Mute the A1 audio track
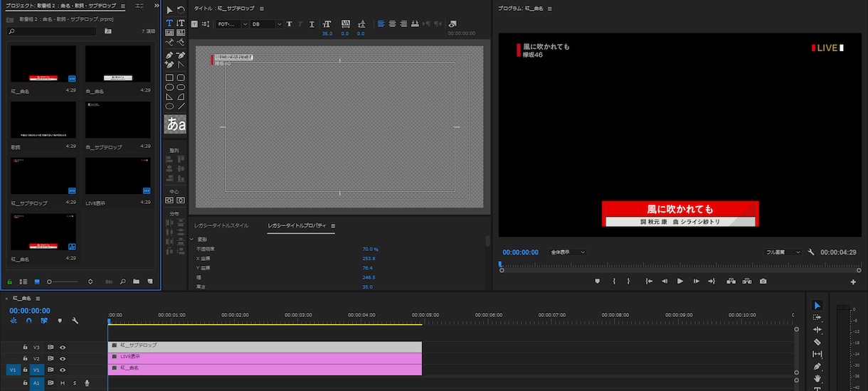 click(62, 382)
